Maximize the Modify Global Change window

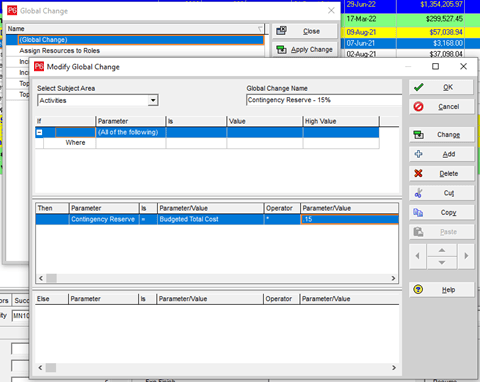coord(435,66)
